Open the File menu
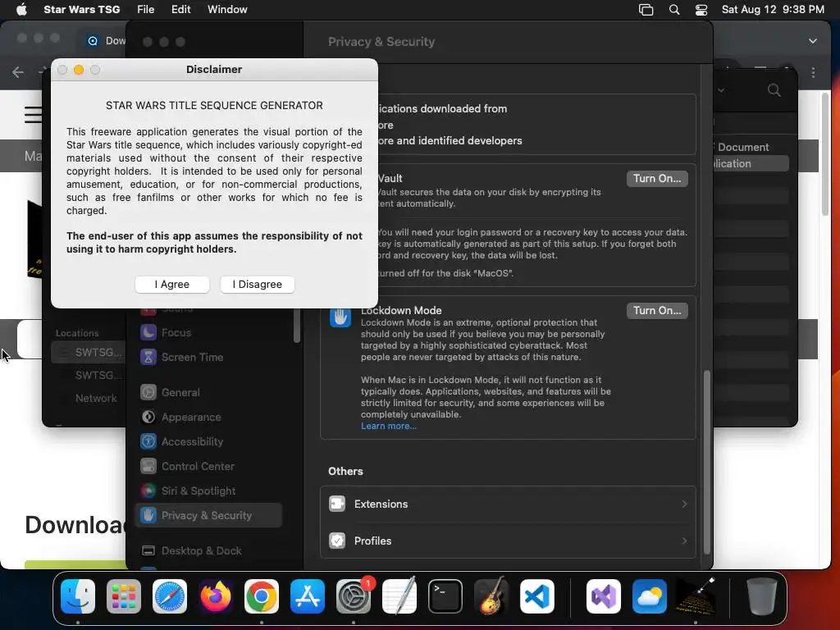Viewport: 840px width, 630px height. [x=146, y=10]
